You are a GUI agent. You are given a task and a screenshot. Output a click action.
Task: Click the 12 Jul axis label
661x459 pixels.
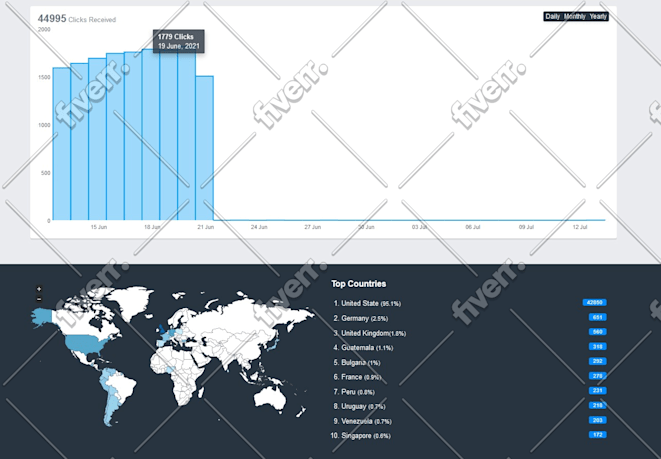coord(580,227)
